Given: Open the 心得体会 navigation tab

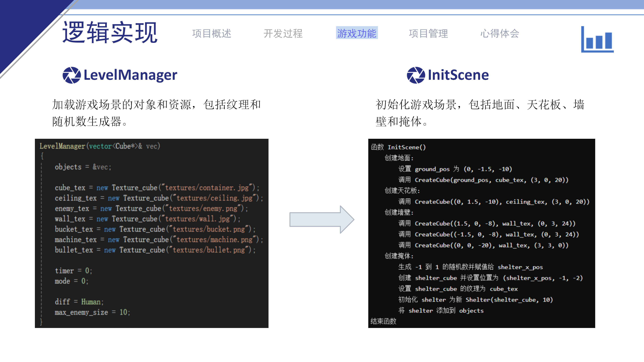Looking at the screenshot, I should [499, 34].
